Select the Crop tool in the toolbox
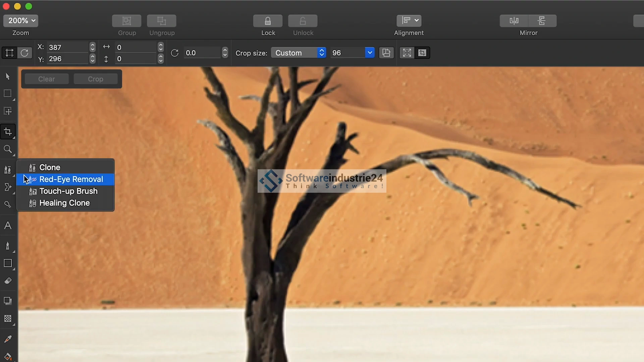644x362 pixels. 8,131
